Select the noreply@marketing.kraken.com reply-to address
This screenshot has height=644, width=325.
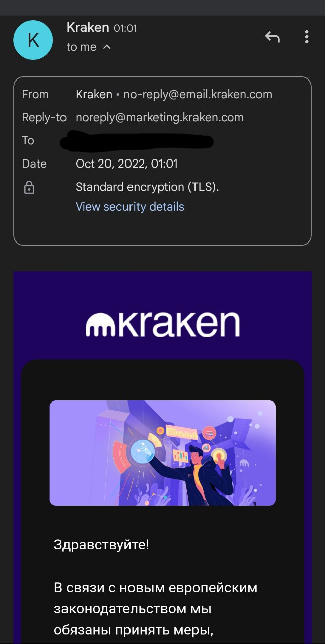point(160,117)
